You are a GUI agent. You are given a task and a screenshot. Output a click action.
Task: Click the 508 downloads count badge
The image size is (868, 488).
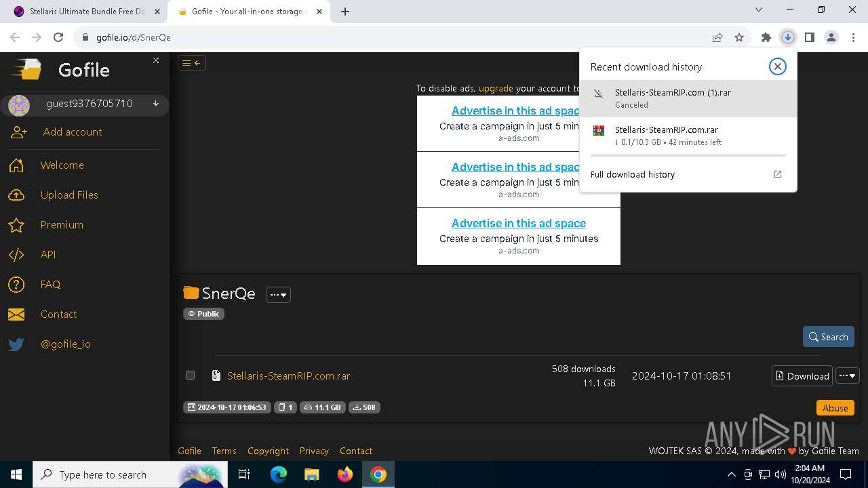[365, 407]
